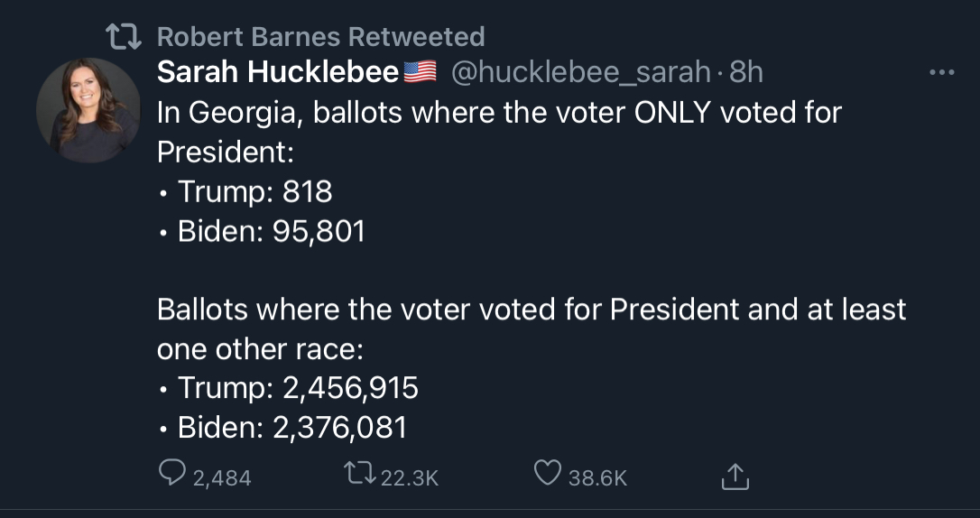Click the 22.3K retweet count
The width and height of the screenshot is (980, 518).
tap(410, 478)
